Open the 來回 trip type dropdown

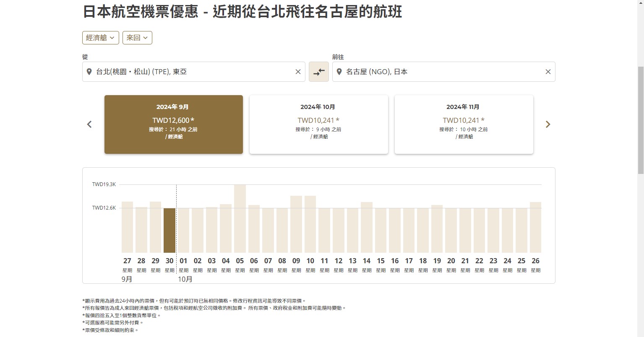pos(137,37)
